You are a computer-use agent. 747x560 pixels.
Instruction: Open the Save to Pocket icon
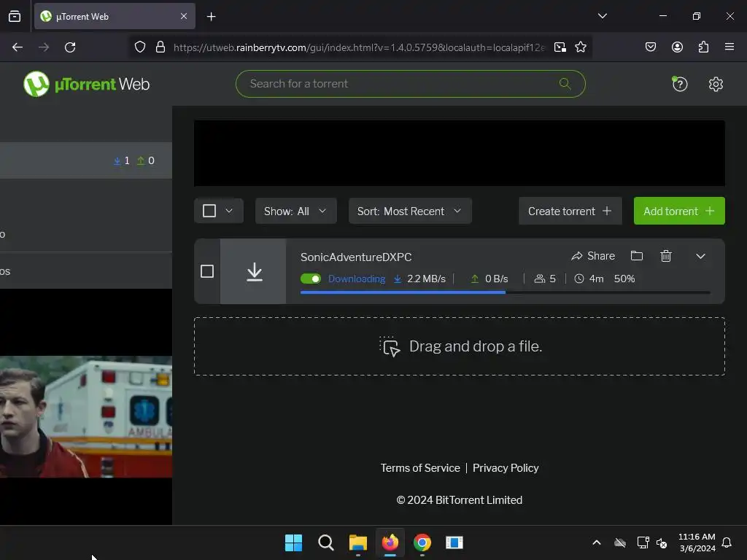pyautogui.click(x=650, y=47)
